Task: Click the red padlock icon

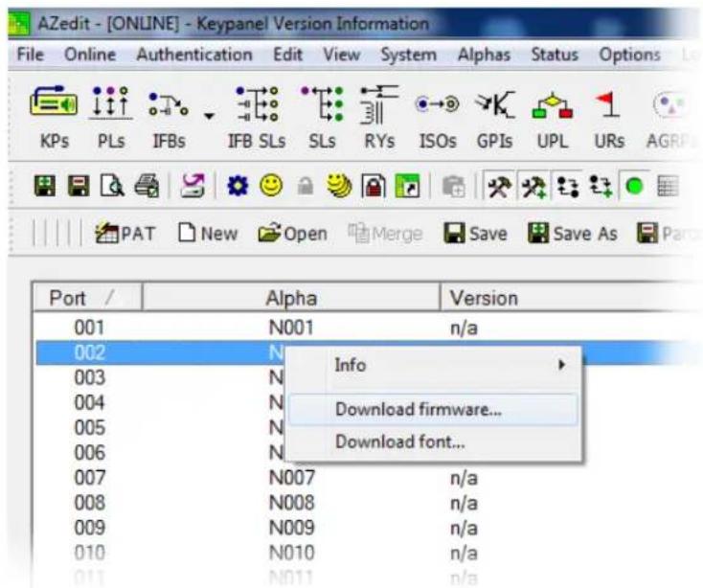Action: (x=374, y=186)
